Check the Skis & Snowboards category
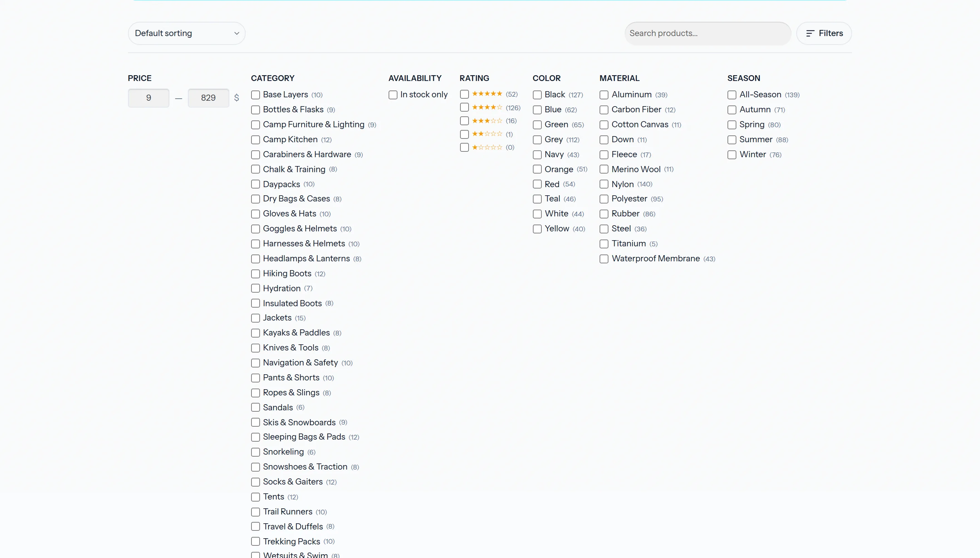980x558 pixels. tap(256, 422)
